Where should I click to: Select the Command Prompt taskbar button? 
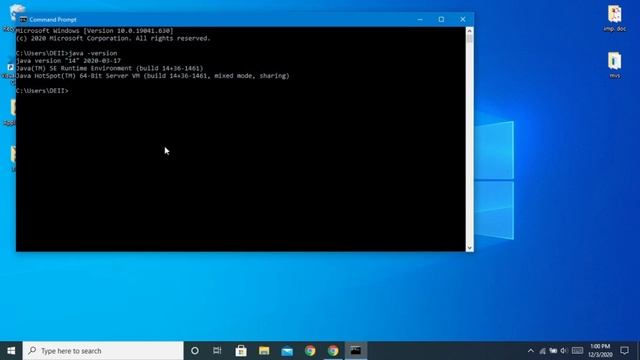[x=356, y=351]
